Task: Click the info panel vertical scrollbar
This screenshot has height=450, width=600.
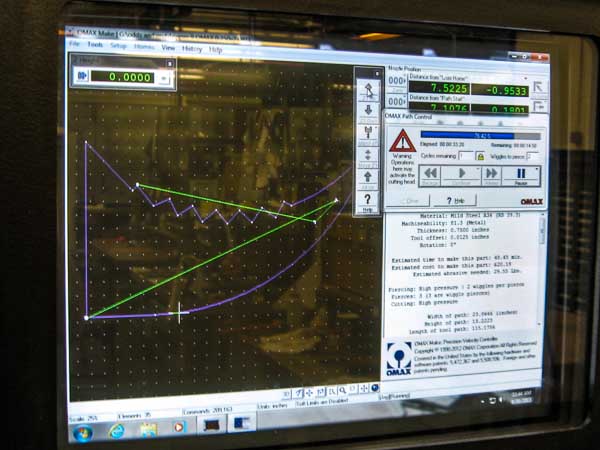Action: [541, 270]
